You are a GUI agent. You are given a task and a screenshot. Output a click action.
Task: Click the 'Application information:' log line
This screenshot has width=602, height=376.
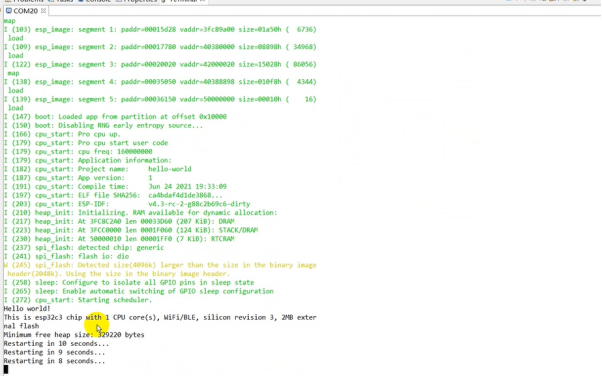pos(88,160)
